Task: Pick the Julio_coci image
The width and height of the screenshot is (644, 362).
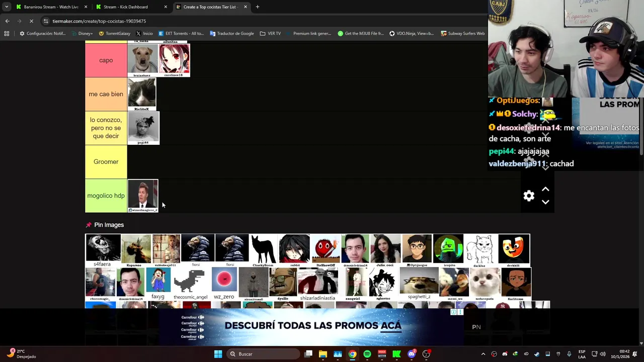Action: tap(385, 250)
